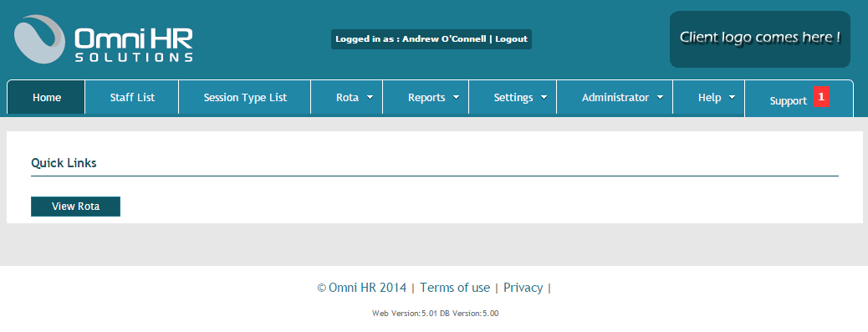Open the Privacy link

click(x=523, y=288)
